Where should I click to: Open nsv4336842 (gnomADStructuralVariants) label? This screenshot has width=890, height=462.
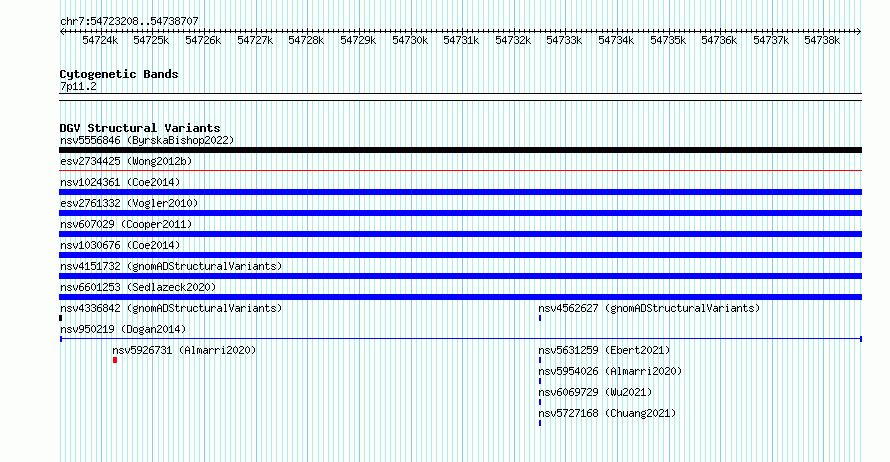[x=171, y=308]
